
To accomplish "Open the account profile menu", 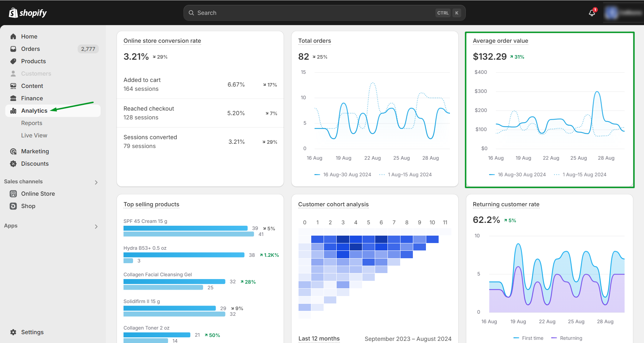I will pos(624,13).
